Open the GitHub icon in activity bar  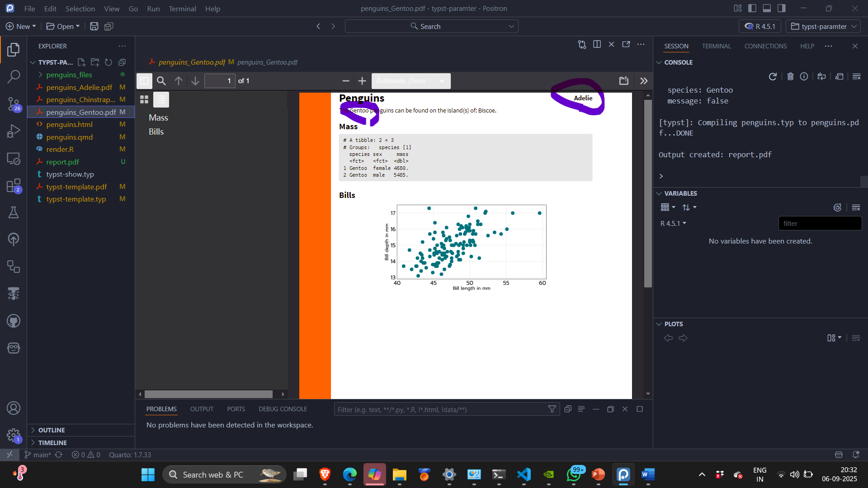14,321
